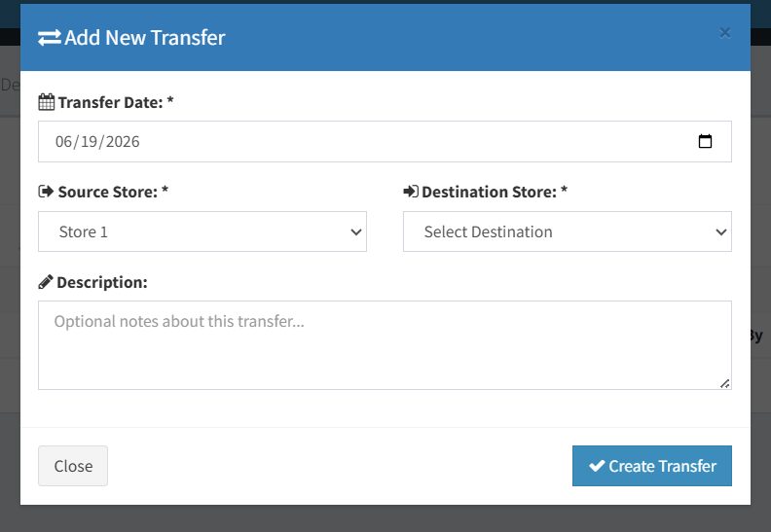Click the pencil icon next to Description
Viewport: 771px width, 532px height.
45,282
